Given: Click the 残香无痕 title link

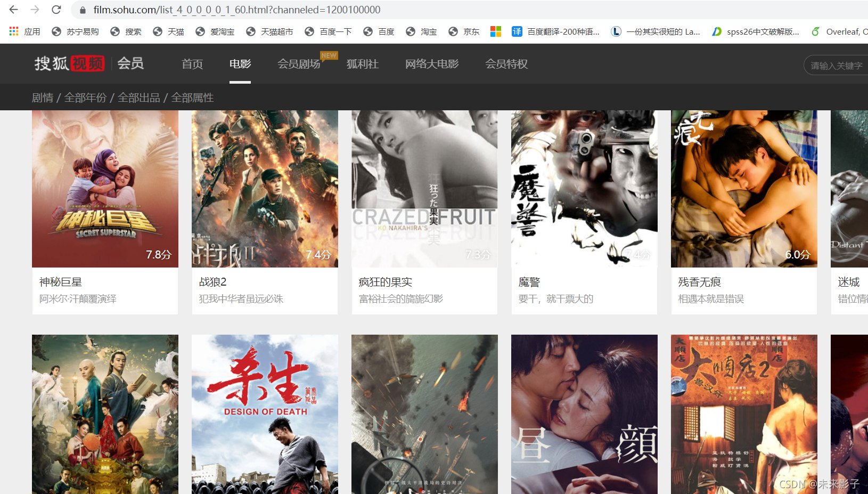Looking at the screenshot, I should (x=700, y=282).
